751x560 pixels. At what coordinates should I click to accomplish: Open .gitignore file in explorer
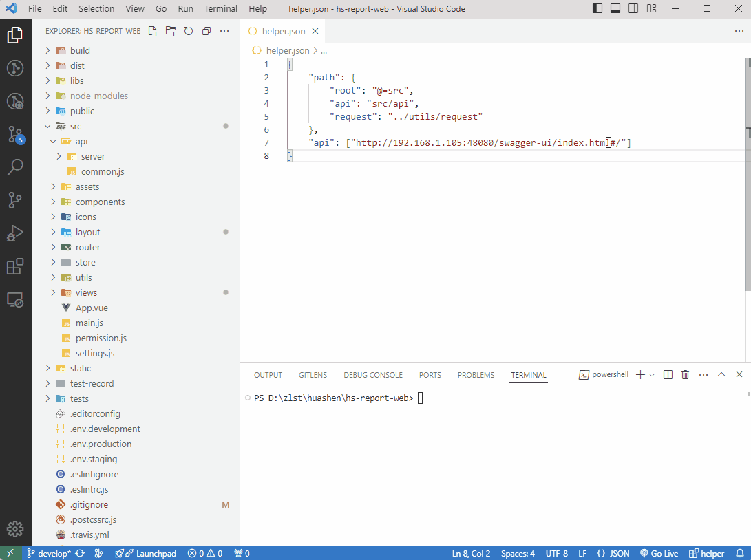tap(136, 504)
